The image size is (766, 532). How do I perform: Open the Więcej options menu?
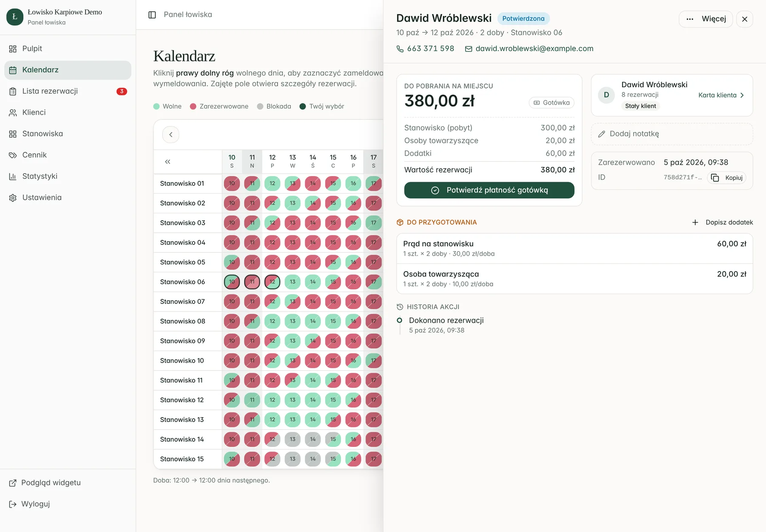706,19
